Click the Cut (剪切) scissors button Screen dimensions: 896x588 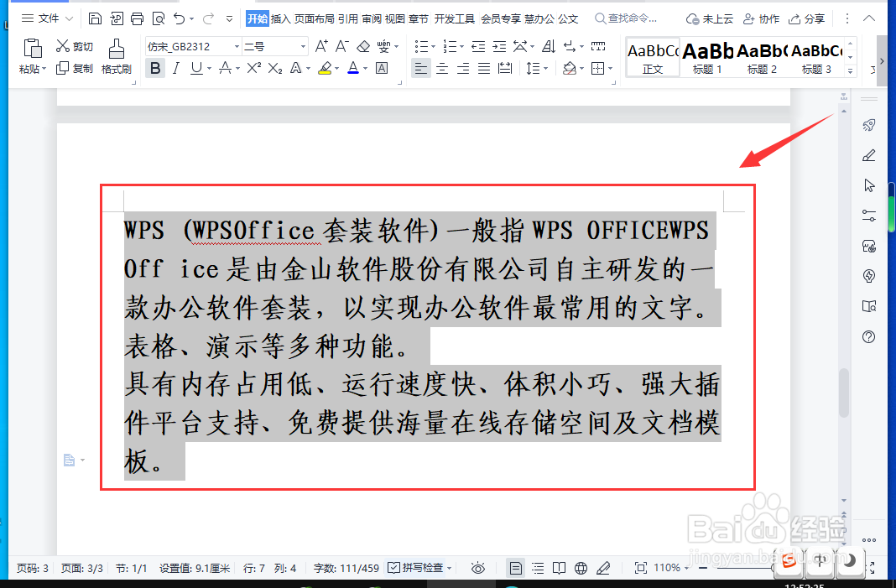click(x=75, y=46)
